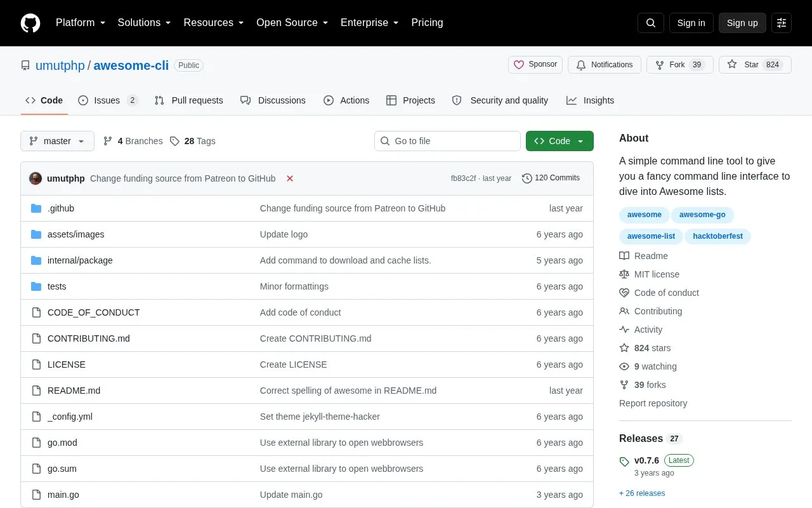This screenshot has height=508, width=812.
Task: Switch to the Actions tab
Action: click(x=346, y=100)
